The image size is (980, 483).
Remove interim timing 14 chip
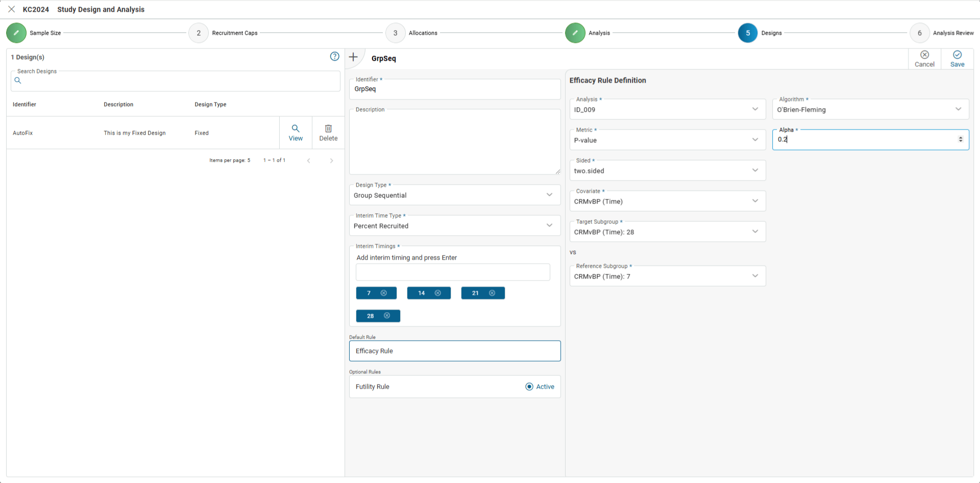click(437, 293)
